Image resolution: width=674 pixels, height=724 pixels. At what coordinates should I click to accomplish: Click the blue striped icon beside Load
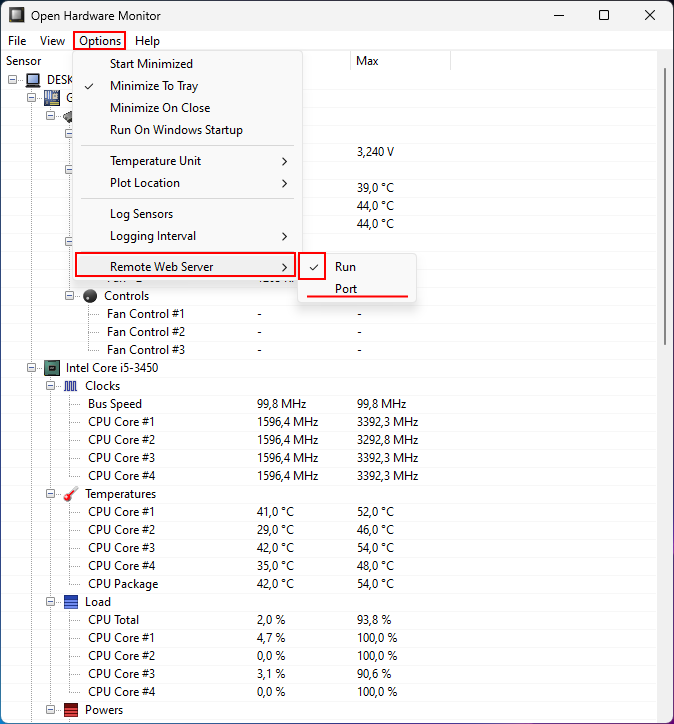pos(71,602)
